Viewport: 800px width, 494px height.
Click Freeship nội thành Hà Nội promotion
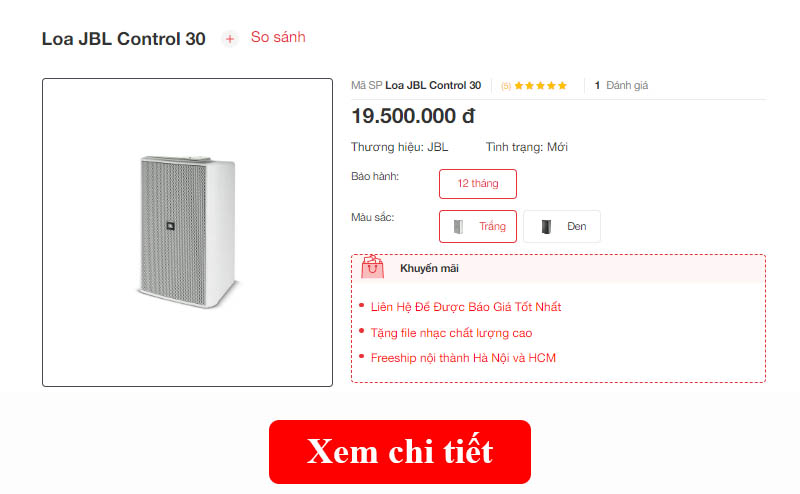pos(463,358)
